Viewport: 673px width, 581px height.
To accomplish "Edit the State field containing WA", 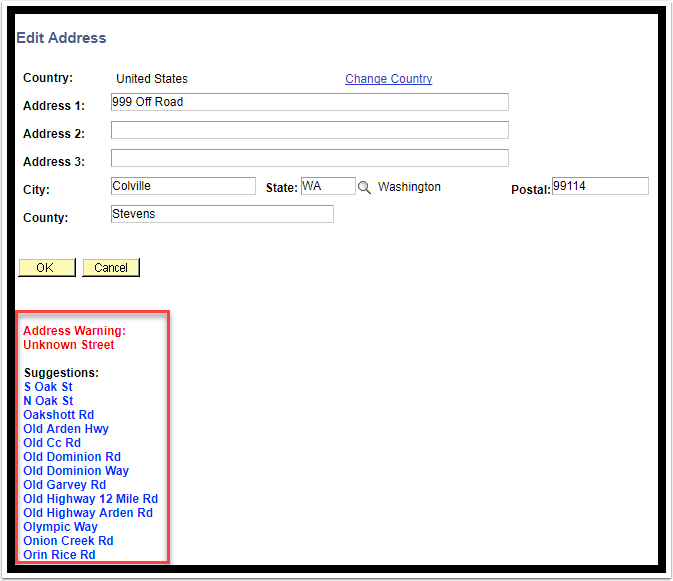I will coord(328,186).
